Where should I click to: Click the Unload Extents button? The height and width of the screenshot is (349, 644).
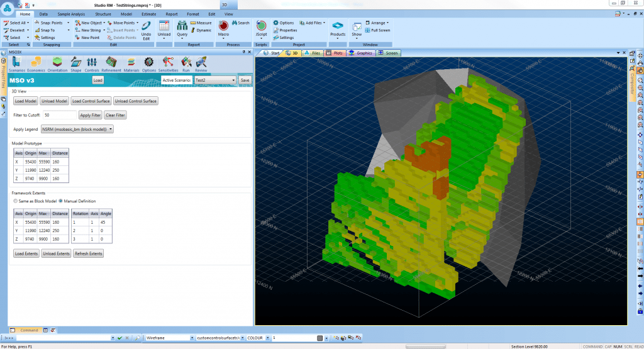pyautogui.click(x=56, y=253)
